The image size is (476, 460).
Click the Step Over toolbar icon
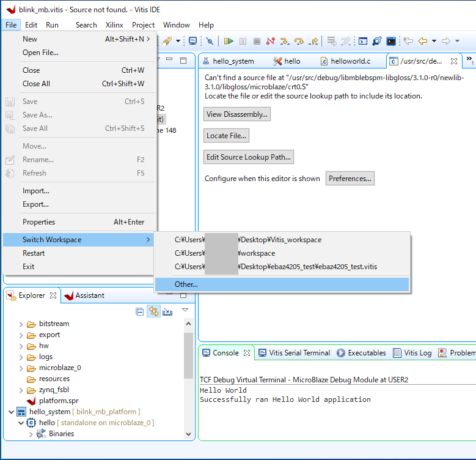point(299,41)
